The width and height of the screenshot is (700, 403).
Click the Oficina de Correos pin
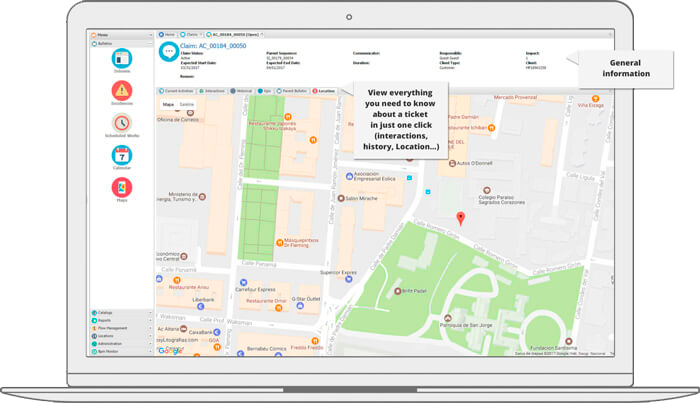tap(190, 113)
